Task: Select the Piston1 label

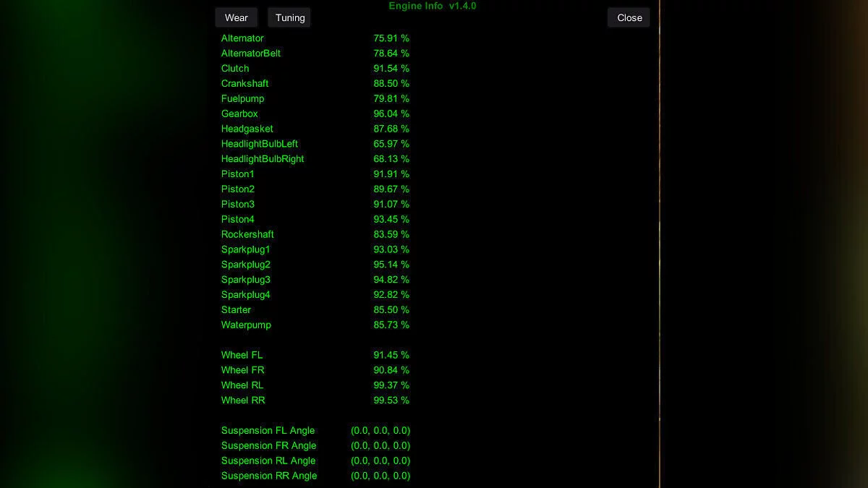Action: 237,174
